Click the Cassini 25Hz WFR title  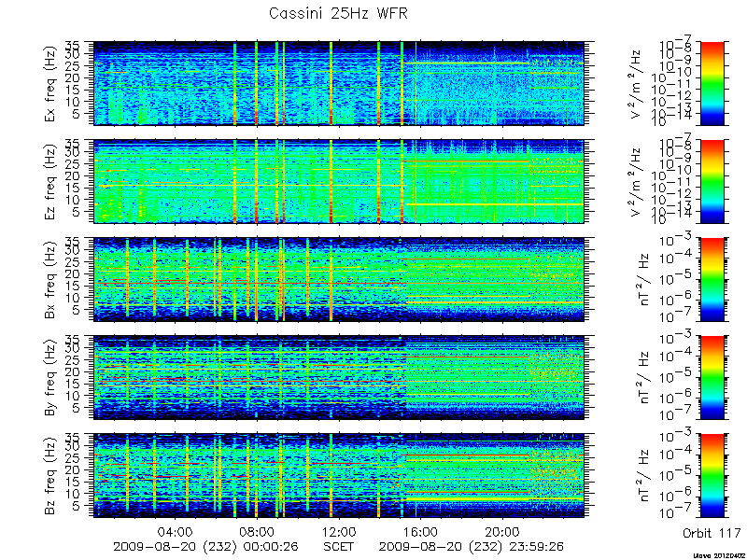click(338, 13)
